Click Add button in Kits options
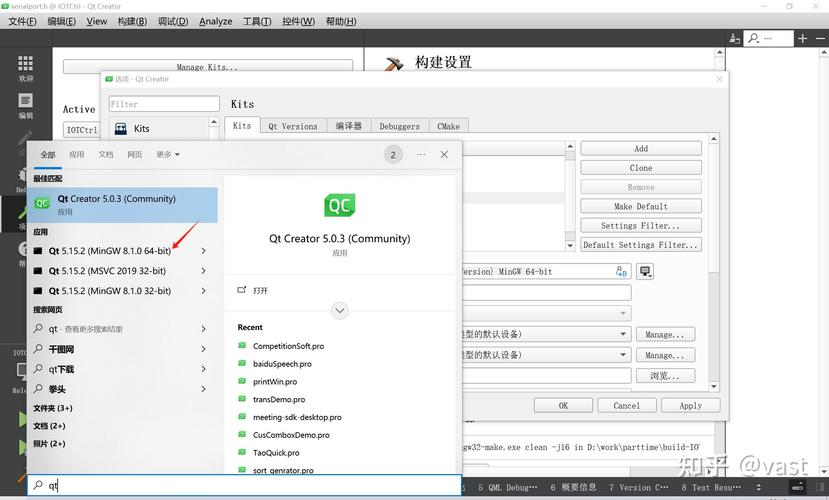The image size is (829, 500). point(641,149)
